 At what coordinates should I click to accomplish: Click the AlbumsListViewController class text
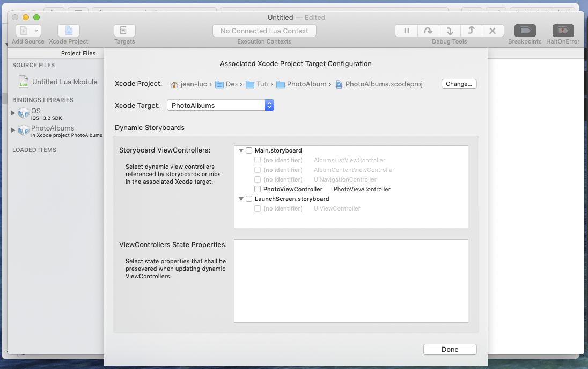(349, 160)
